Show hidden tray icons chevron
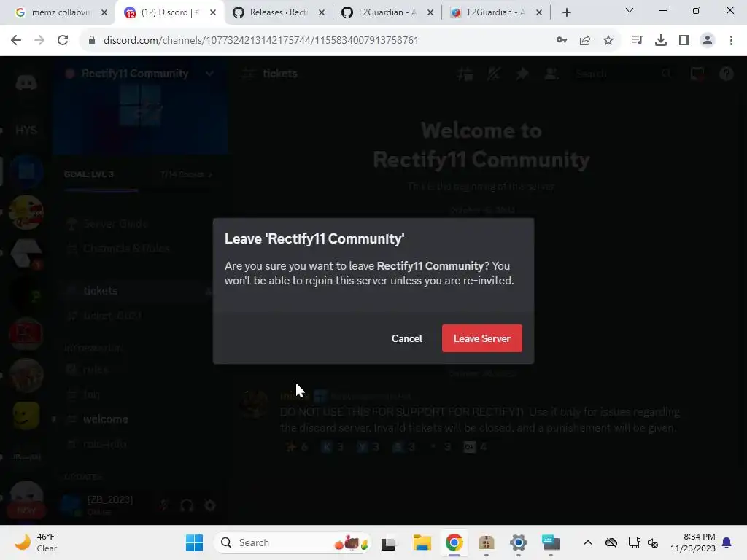Image resolution: width=747 pixels, height=560 pixels. coord(588,542)
